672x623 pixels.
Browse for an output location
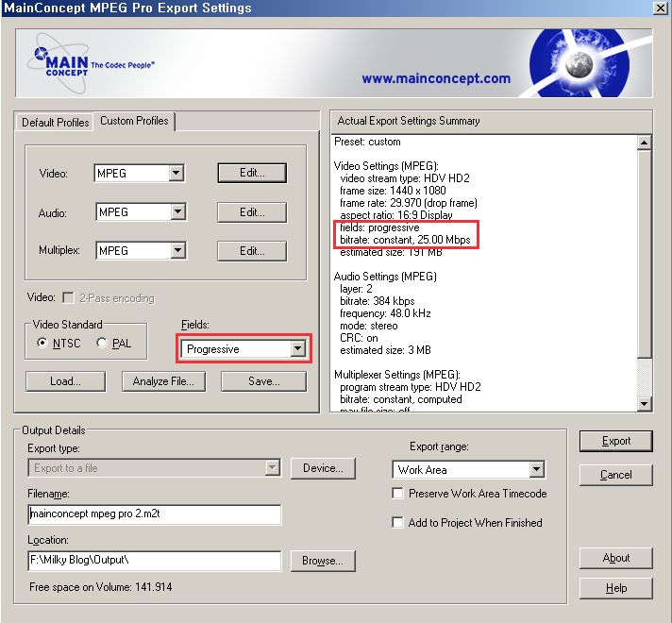point(323,561)
